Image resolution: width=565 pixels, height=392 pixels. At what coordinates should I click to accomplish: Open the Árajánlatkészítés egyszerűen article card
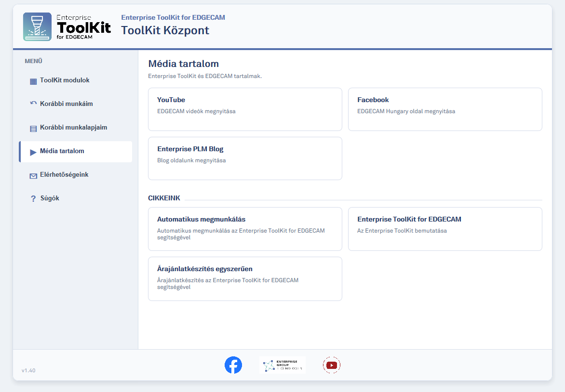(x=245, y=279)
